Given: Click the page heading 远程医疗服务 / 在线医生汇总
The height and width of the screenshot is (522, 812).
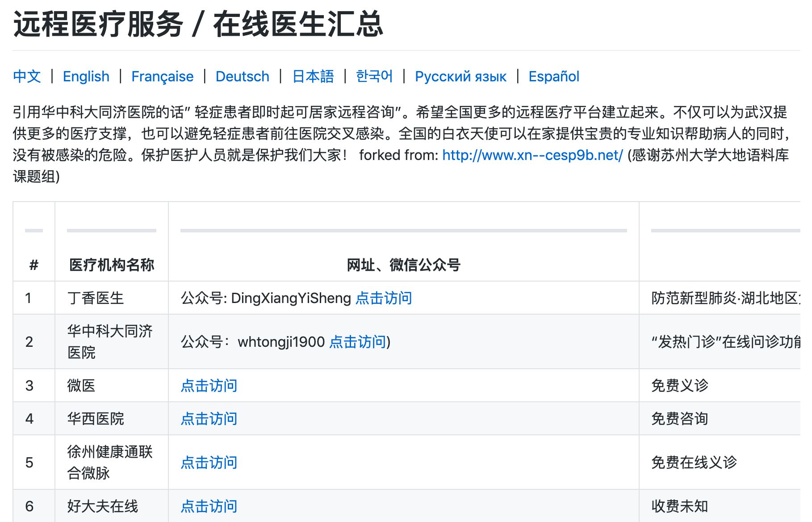Looking at the screenshot, I should click(198, 24).
